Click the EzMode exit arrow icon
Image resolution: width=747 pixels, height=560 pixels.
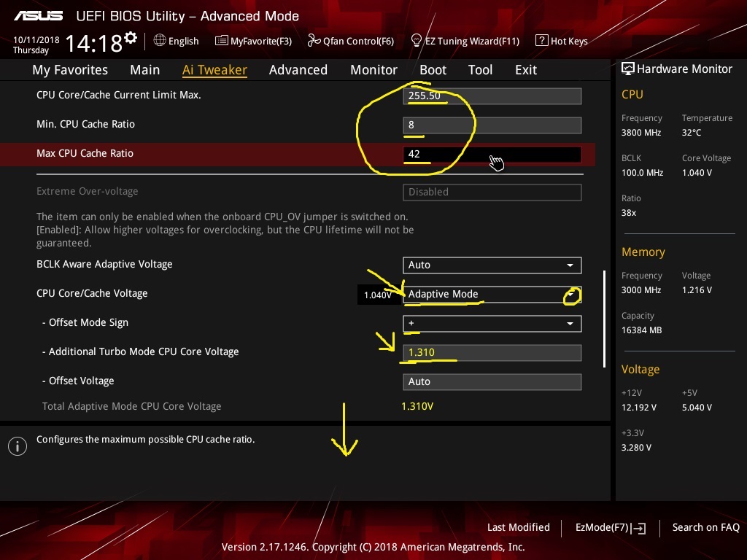(x=639, y=528)
